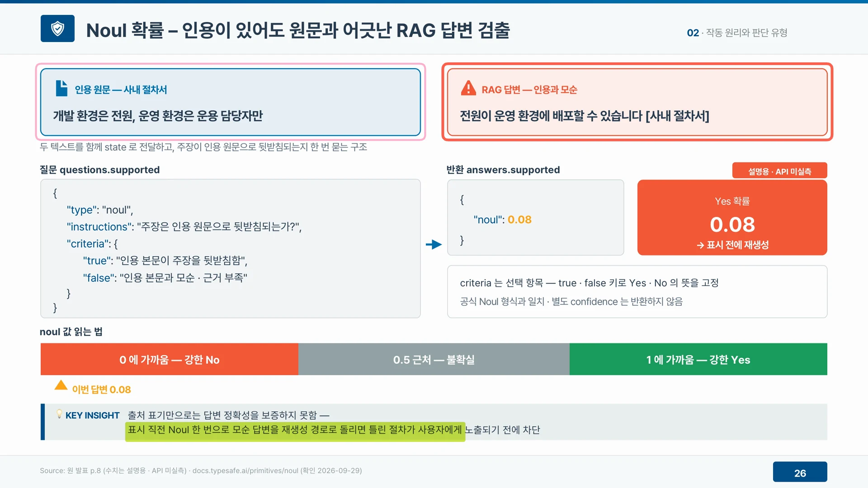Click the red warning triangle icon
This screenshot has height=488, width=868.
click(468, 88)
